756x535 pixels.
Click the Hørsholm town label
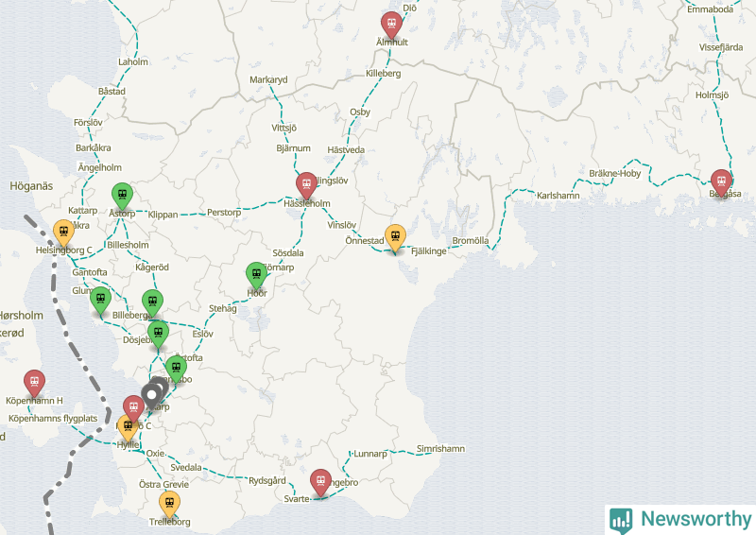[21, 316]
